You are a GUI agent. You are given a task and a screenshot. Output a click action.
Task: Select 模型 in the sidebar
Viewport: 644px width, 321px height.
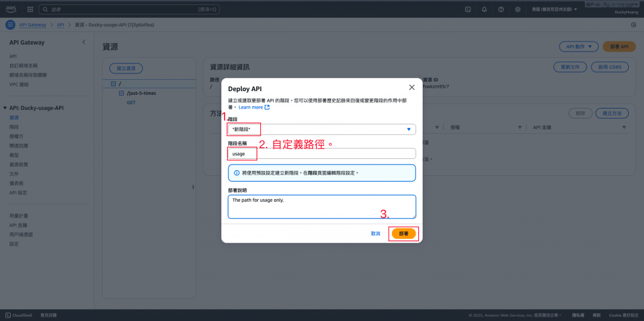point(14,155)
